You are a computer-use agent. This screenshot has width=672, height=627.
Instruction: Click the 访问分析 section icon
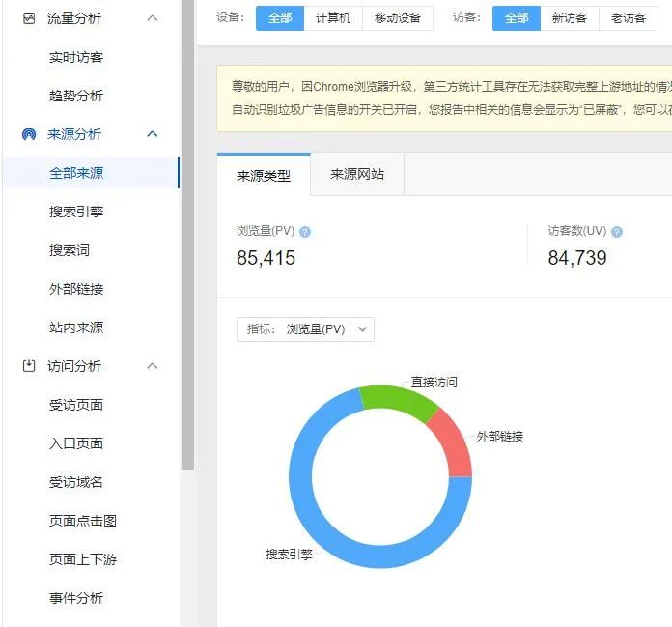click(29, 366)
